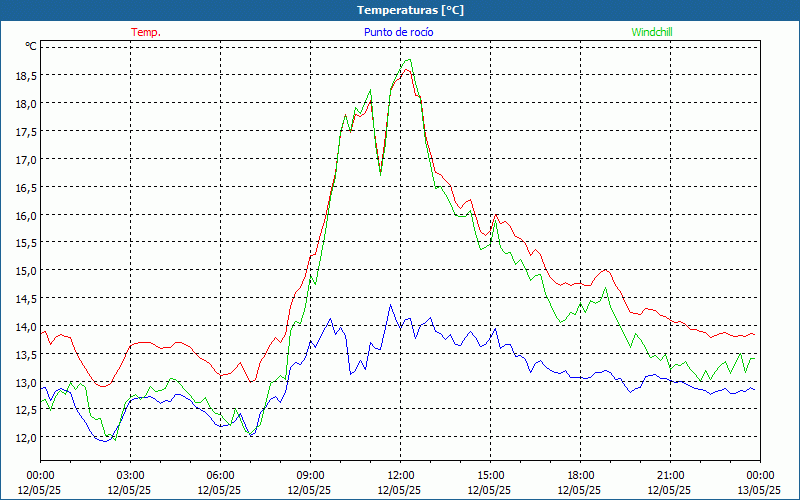Click the red Temp. legend label
This screenshot has height=500, width=800.
pos(146,32)
